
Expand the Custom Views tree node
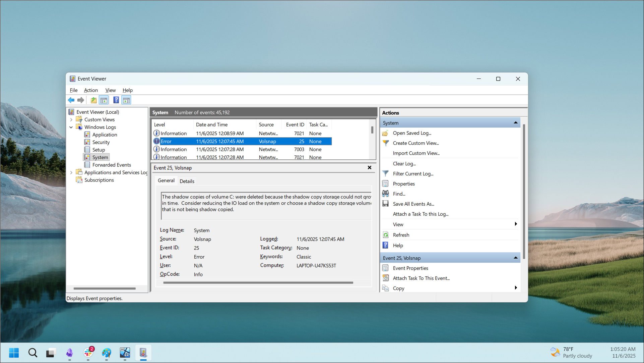click(71, 120)
